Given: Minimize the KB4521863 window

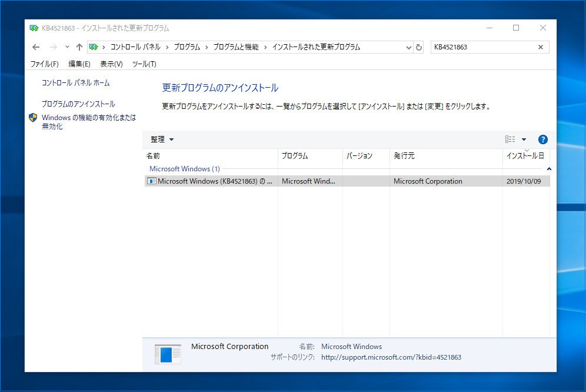Looking at the screenshot, I should pos(489,28).
